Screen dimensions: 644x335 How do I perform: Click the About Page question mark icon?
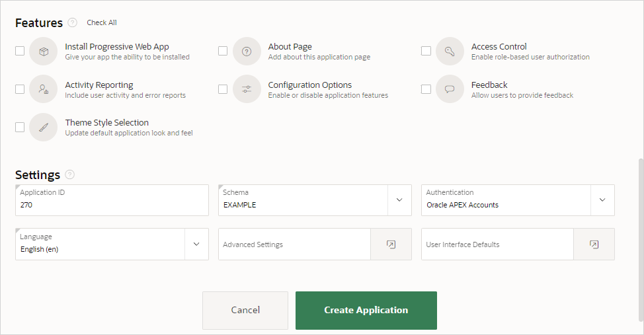coord(247,52)
